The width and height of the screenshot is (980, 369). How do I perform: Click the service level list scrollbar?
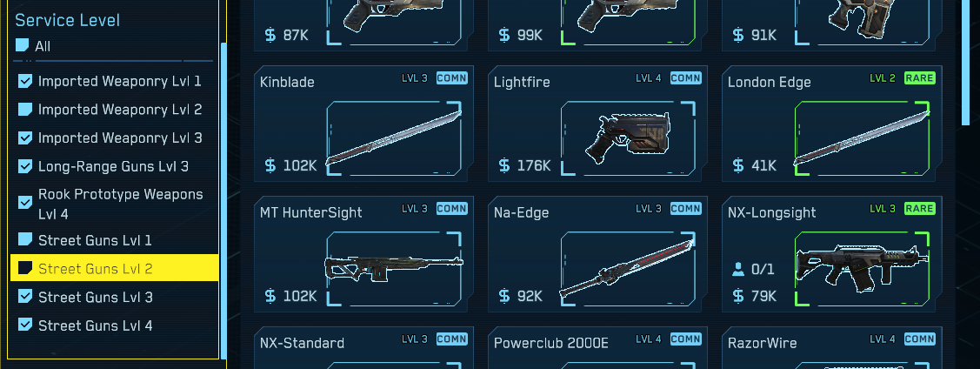pyautogui.click(x=223, y=199)
